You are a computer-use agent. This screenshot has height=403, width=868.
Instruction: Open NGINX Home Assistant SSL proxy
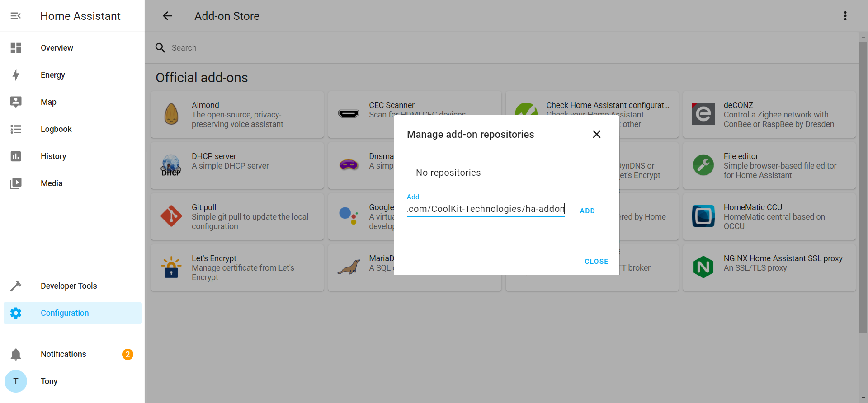pos(769,268)
